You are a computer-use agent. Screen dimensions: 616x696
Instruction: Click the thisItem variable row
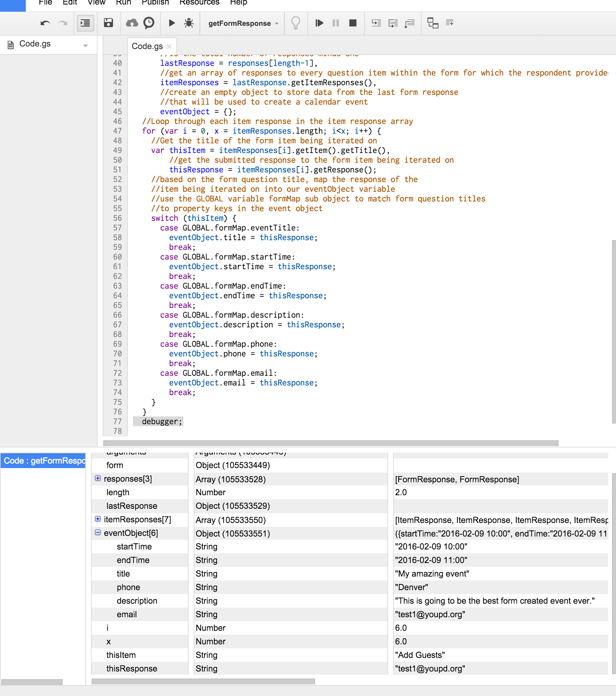point(350,655)
